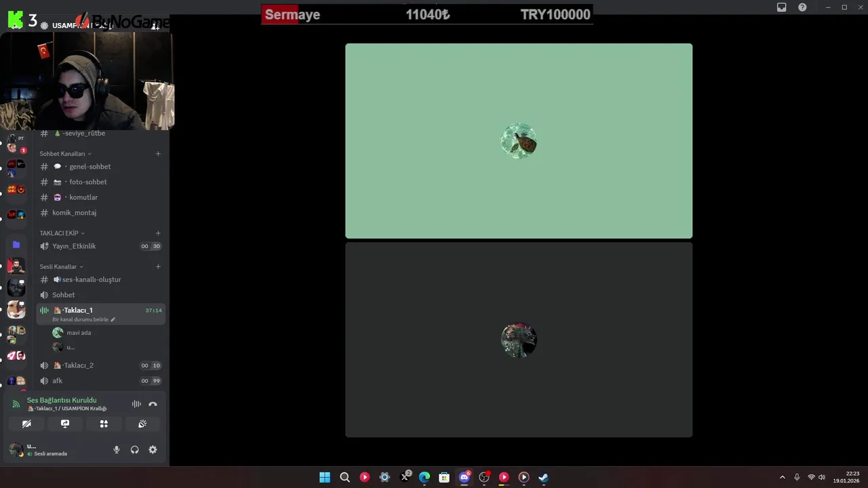
Task: Open the genel-sohbet text channel
Action: point(100,167)
